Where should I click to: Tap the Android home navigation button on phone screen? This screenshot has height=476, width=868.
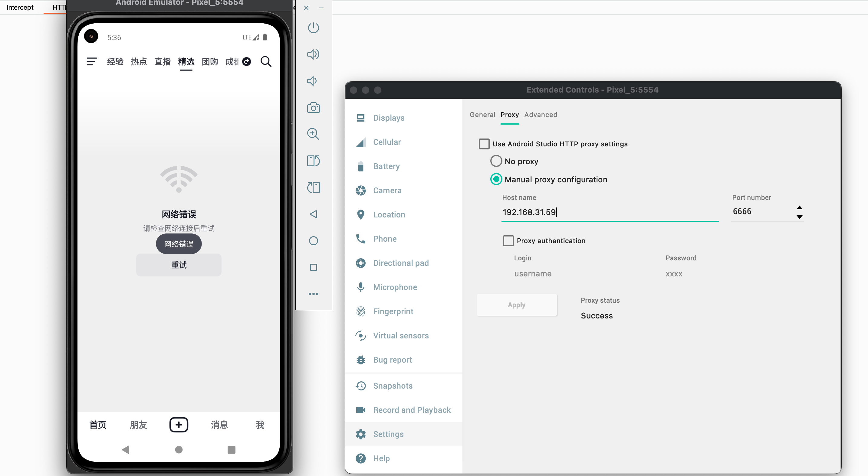coord(179,450)
